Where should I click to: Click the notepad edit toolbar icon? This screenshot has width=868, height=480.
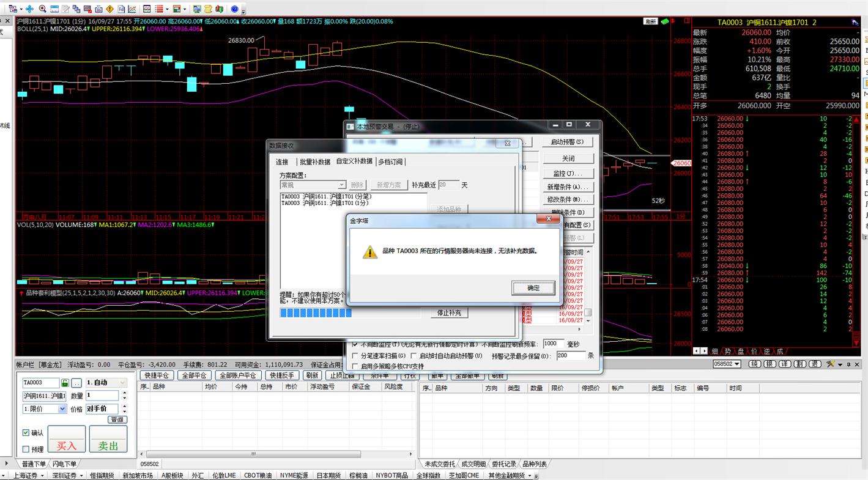coord(65,9)
